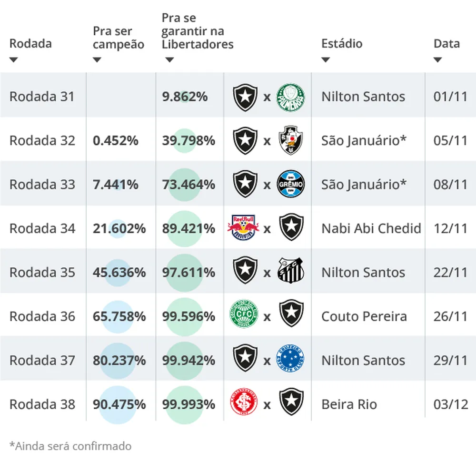Click the Palmeiras crest in Rodada 31
Screen dimensions: 476x461
pyautogui.click(x=290, y=97)
